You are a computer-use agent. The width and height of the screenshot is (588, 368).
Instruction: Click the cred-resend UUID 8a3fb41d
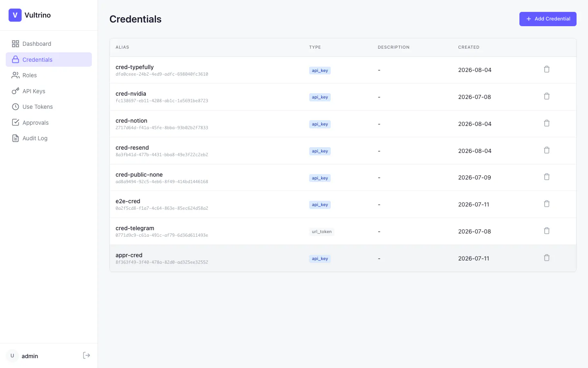coord(162,155)
